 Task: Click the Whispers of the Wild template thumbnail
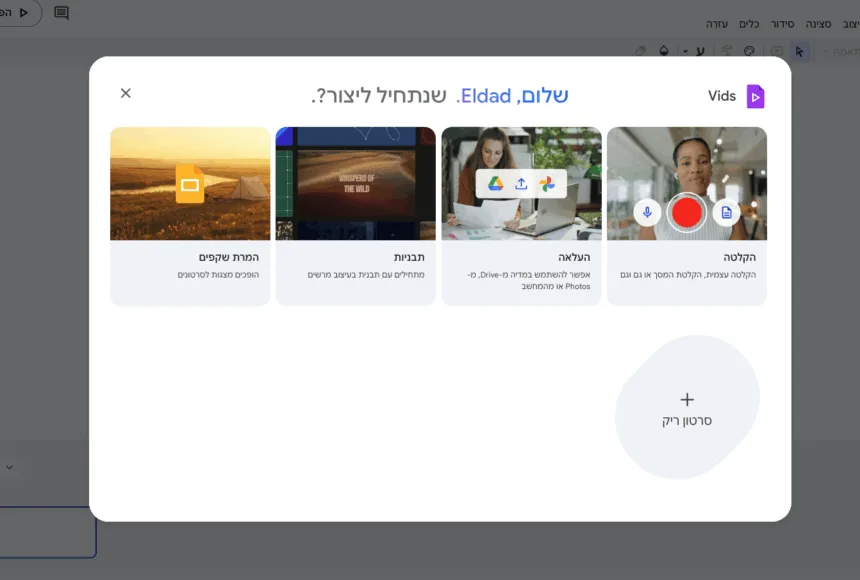pyautogui.click(x=357, y=183)
